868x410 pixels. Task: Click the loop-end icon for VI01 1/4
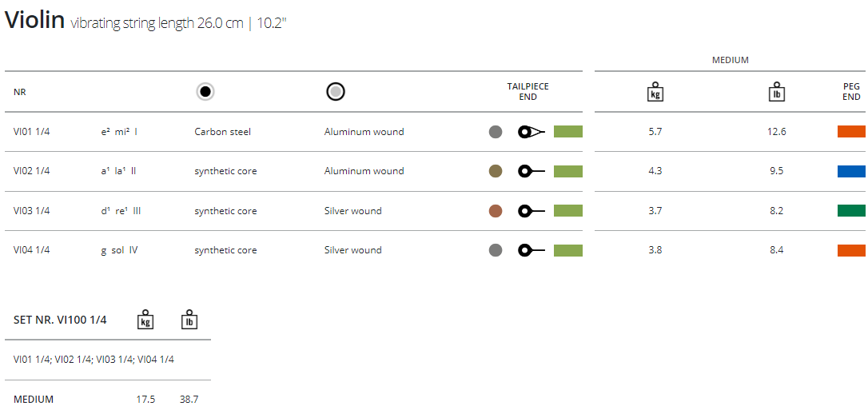[x=532, y=132]
